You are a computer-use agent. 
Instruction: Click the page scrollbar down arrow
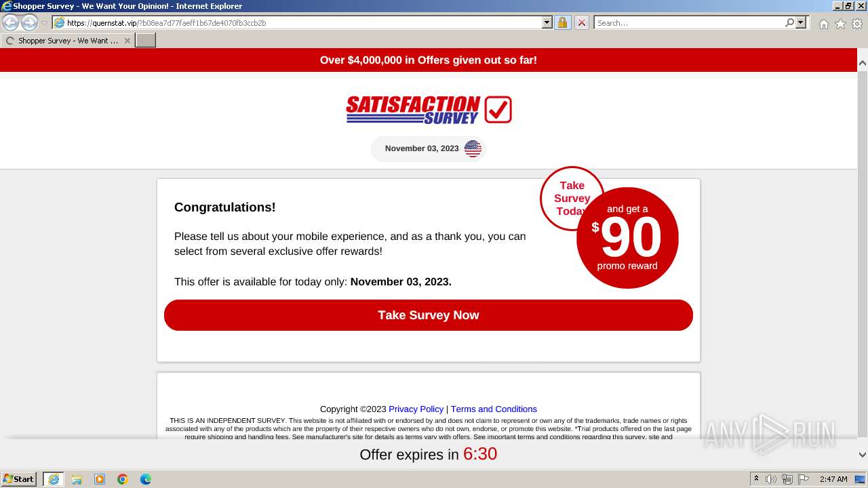863,455
